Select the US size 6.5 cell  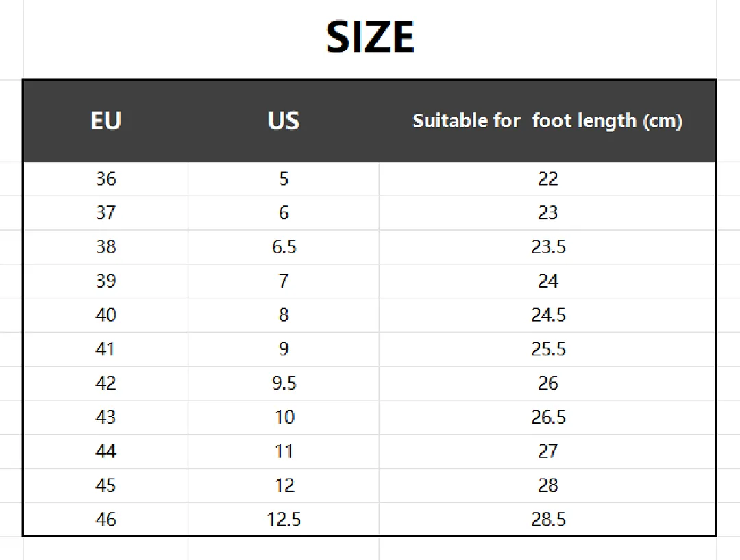pos(284,246)
